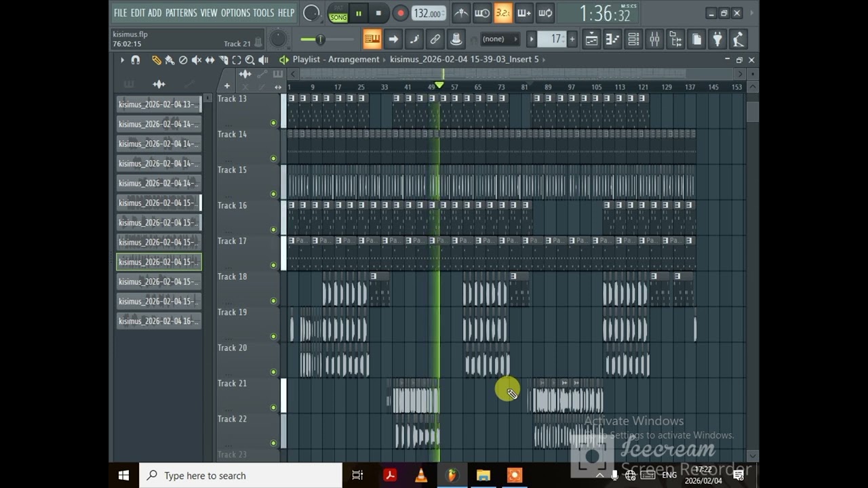Select the kisimus_2026-02-04 13 clip in picker

coord(159,104)
